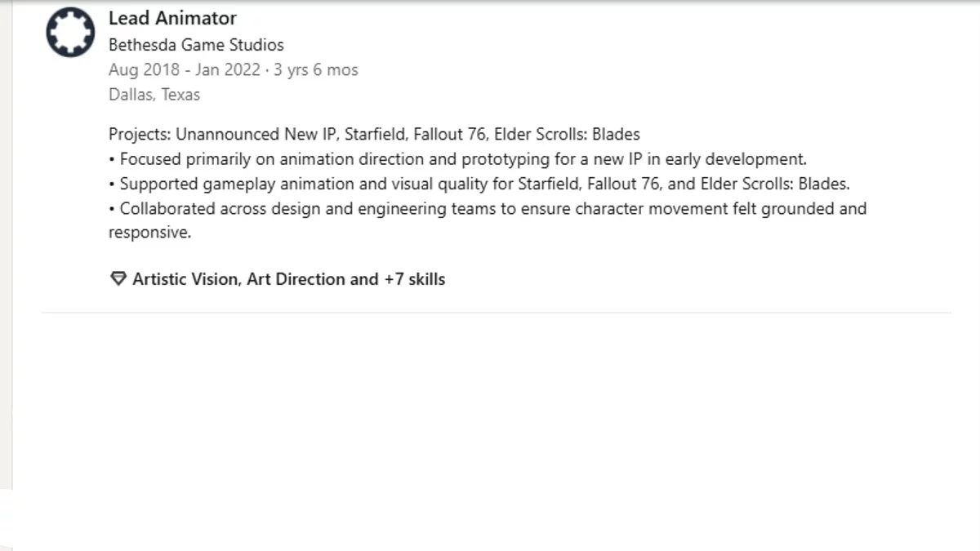Open the Bethesda Game Studios company name
Screen dimensions: 980x551
196,45
